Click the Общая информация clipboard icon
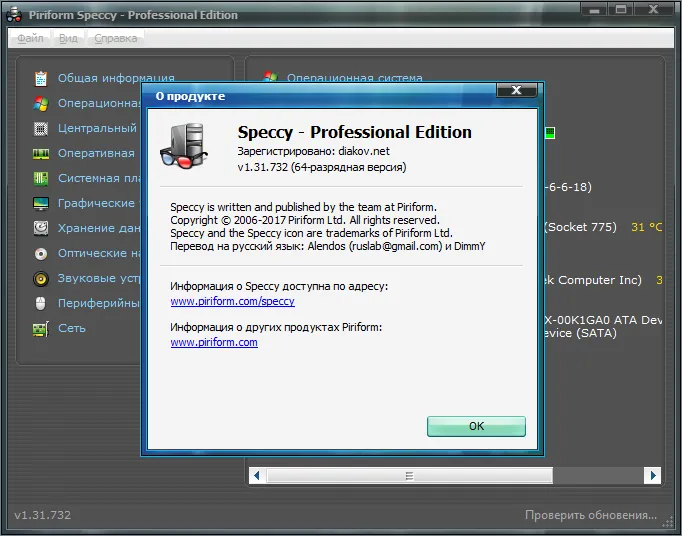This screenshot has width=682, height=536. [41, 78]
